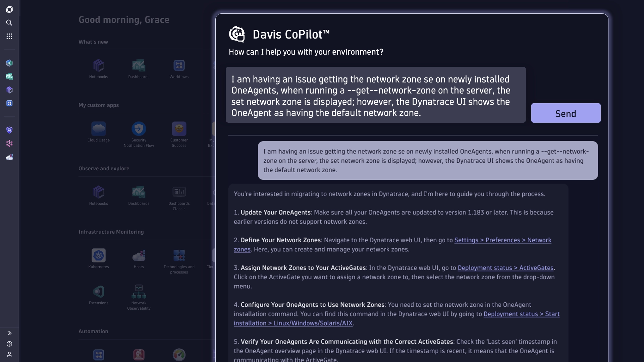This screenshot has height=362, width=644.
Task: Click "Verify Your OneAgents Are Communicating" step text
Action: [347, 342]
